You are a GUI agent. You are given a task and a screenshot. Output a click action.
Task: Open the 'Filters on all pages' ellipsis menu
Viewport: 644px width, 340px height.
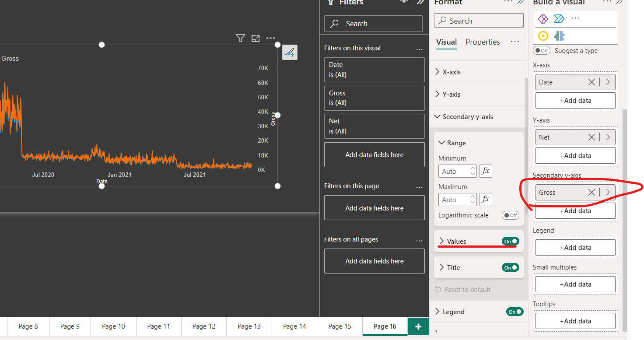pyautogui.click(x=419, y=241)
